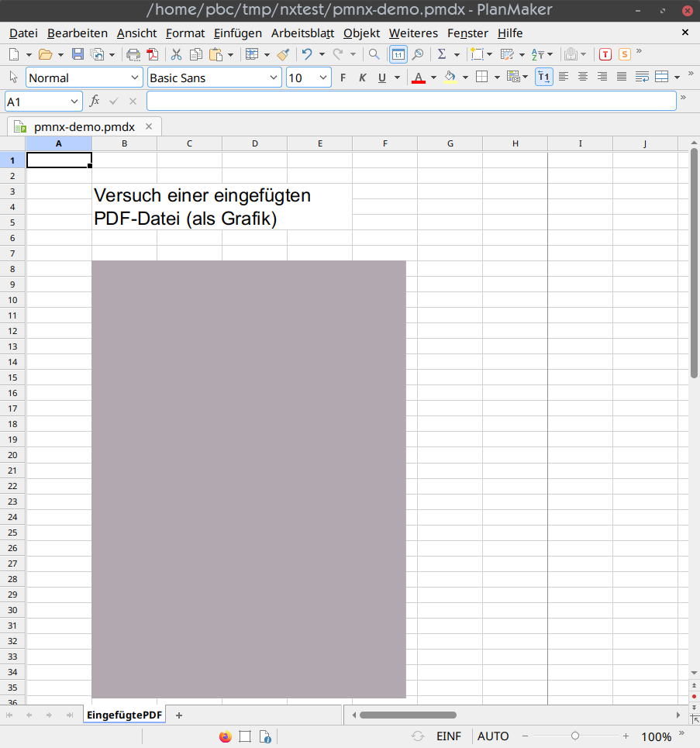Click the merge cells icon
700x748 pixels.
pos(661,77)
